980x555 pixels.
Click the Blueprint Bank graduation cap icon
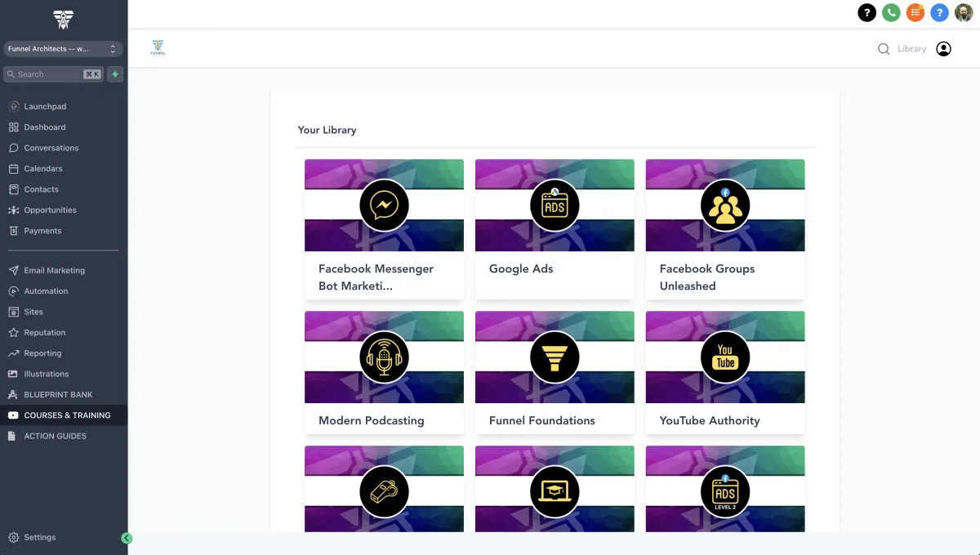pyautogui.click(x=13, y=395)
